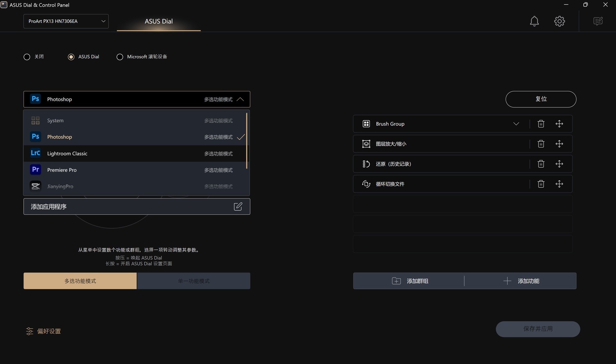Click the 添加功能 button

pyautogui.click(x=521, y=281)
